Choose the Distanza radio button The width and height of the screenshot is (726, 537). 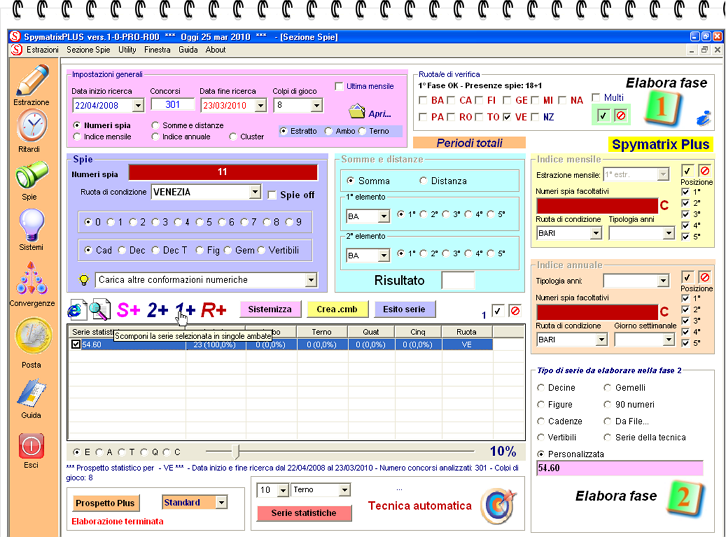point(423,181)
